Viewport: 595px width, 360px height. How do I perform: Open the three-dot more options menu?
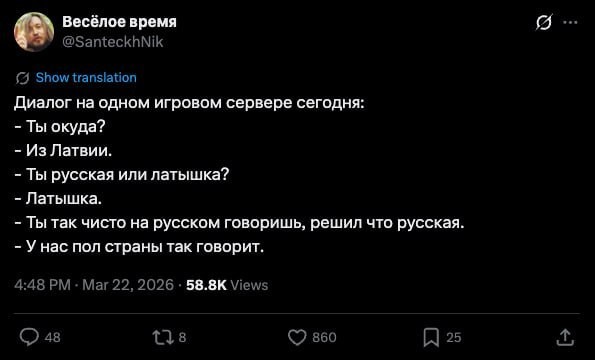coord(570,23)
